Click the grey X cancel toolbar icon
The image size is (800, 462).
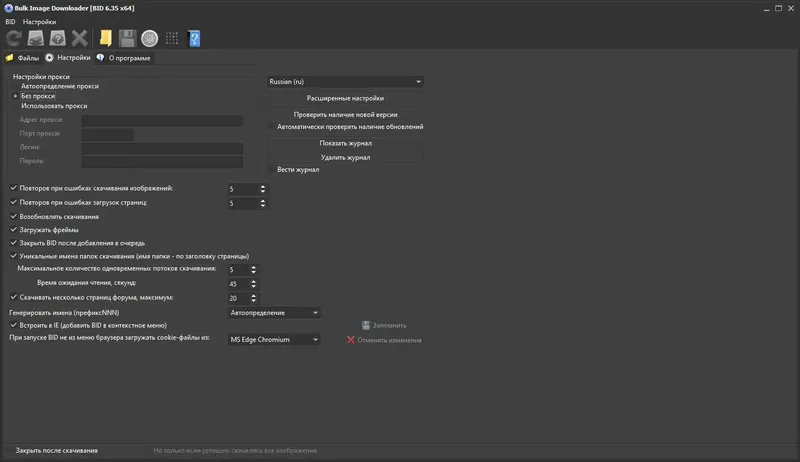[x=80, y=39]
